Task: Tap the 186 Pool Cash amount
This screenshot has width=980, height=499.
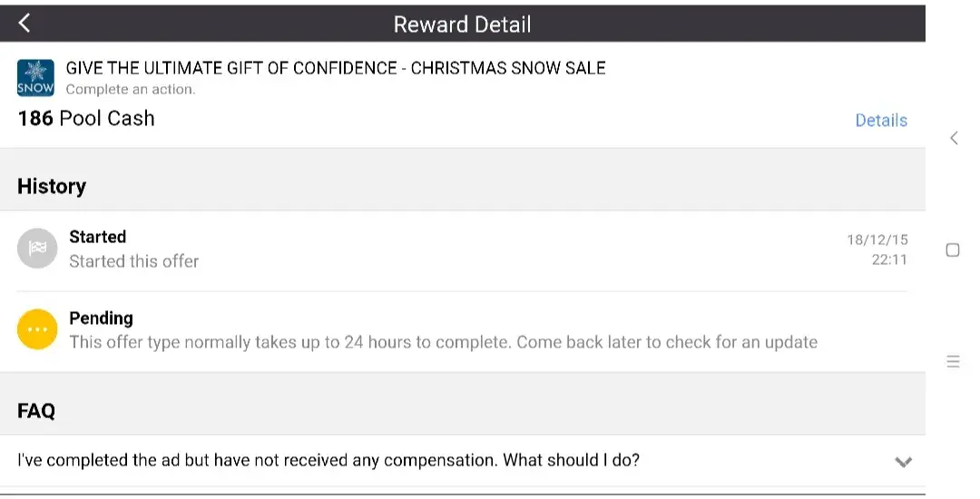Action: (86, 118)
